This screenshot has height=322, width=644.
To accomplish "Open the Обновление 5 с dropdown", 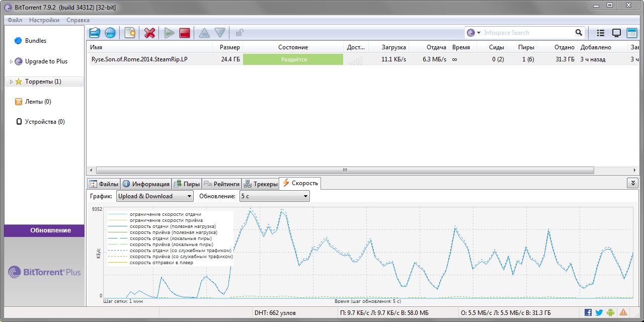I will coord(274,196).
